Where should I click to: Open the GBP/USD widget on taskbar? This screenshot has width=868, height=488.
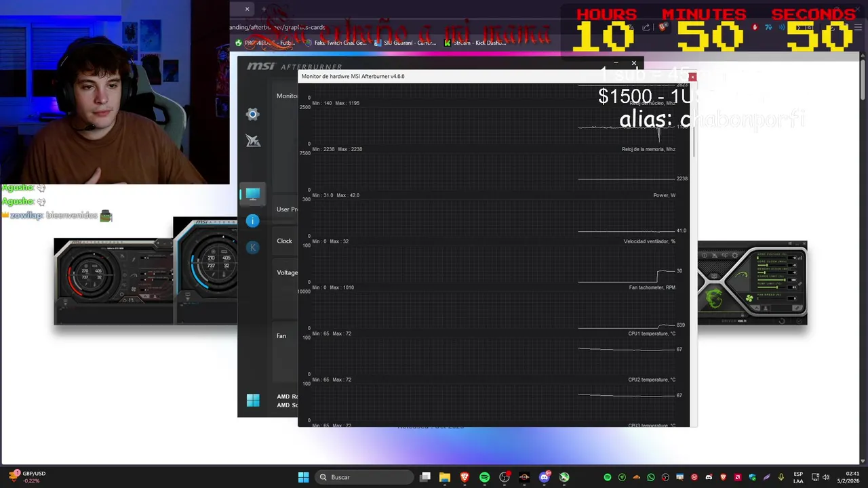tap(27, 477)
